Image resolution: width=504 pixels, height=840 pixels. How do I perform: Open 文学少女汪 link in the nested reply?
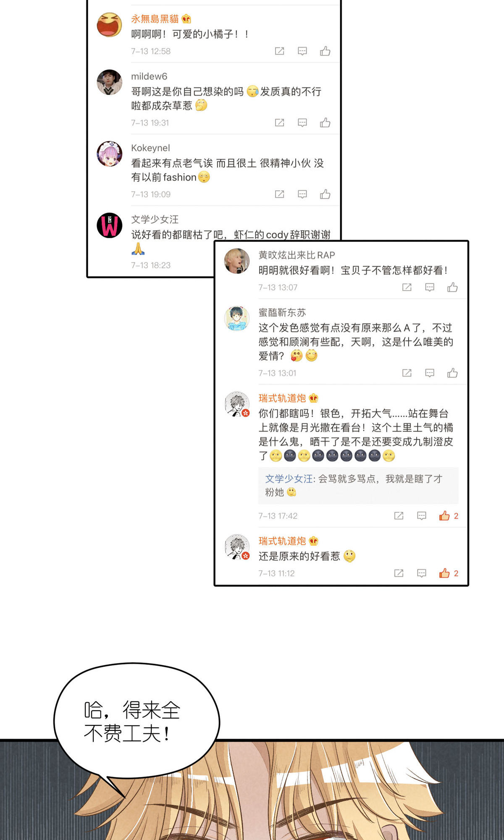click(289, 479)
